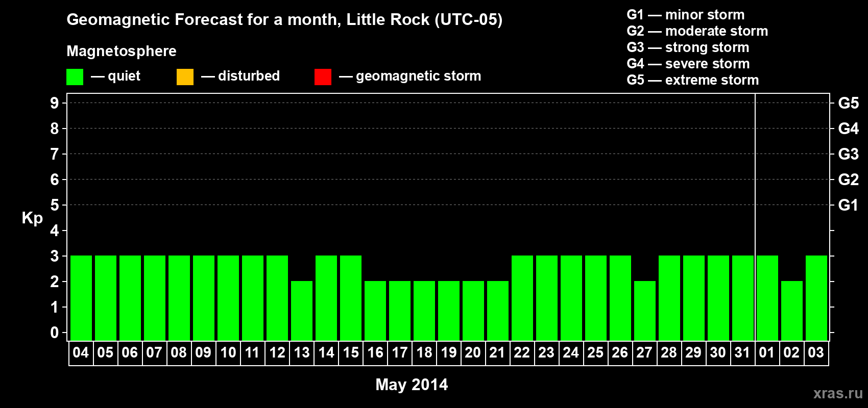Screen dimensions: 868x408
Task: Select the date label 17
Action: tap(399, 352)
